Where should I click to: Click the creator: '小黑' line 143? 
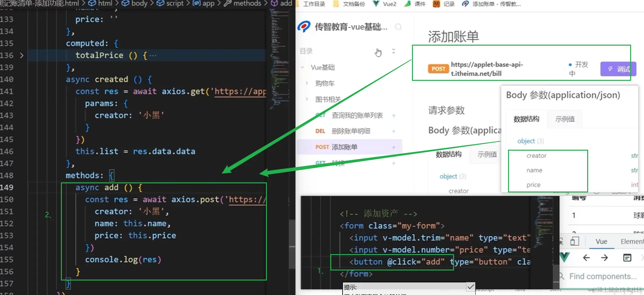pyautogui.click(x=129, y=115)
